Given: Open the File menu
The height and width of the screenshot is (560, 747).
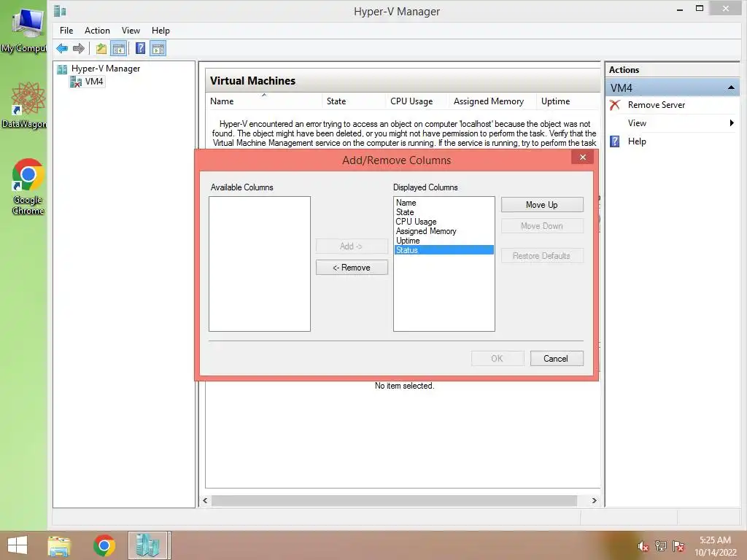Looking at the screenshot, I should tap(66, 31).
